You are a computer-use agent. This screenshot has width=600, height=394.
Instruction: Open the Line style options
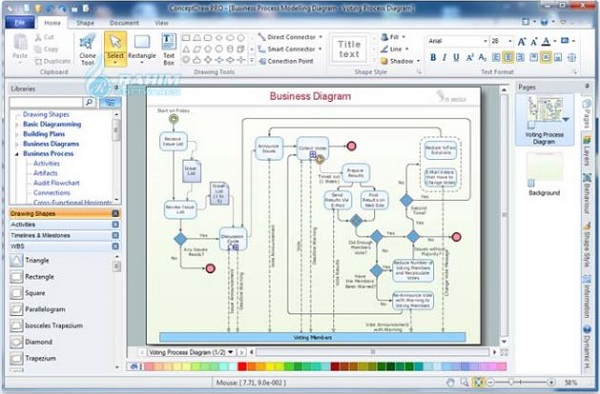395,49
